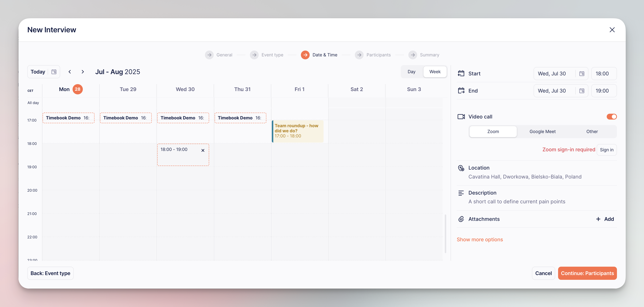Click the End calendar-arrow icon
The image size is (644, 307).
[x=461, y=91]
